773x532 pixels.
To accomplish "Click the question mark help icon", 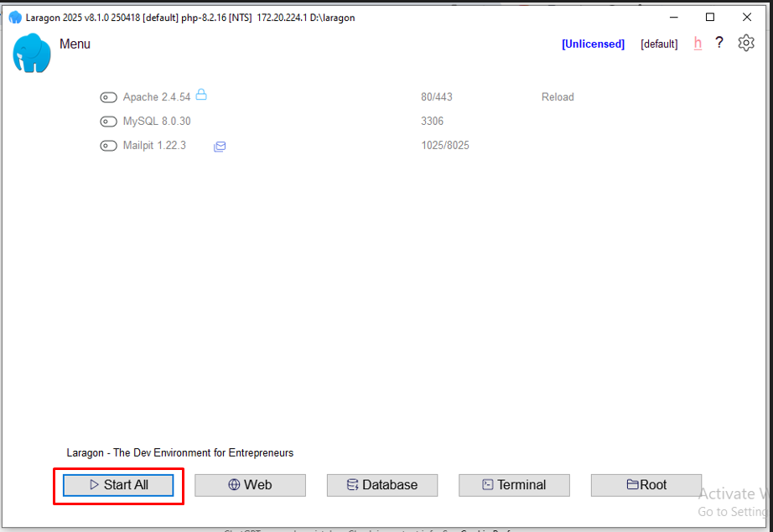I will coord(719,43).
